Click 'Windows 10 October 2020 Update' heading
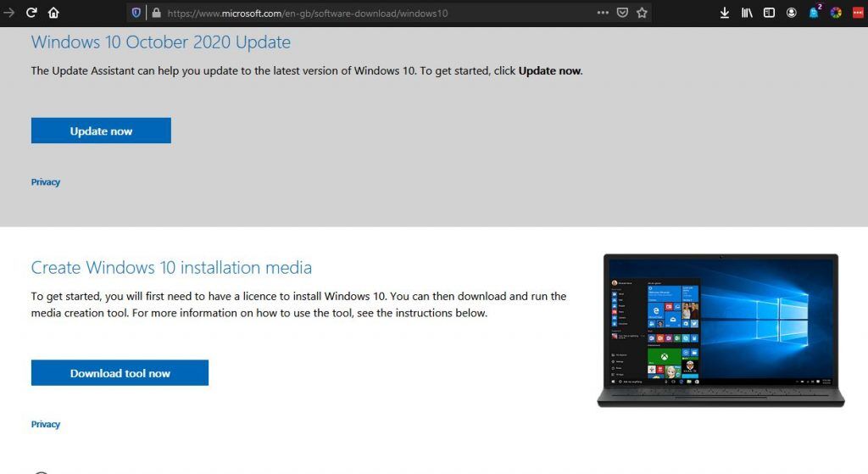Screen dimensions: 868x474 160,42
